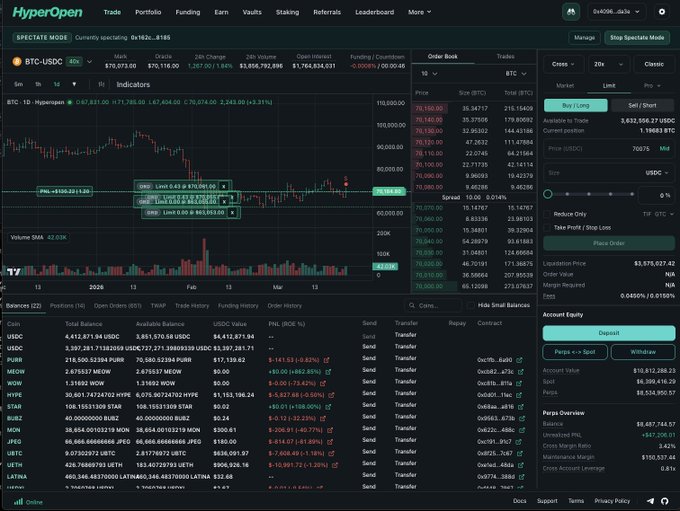
Task: Switch chart to 5m timeframe
Action: point(18,84)
